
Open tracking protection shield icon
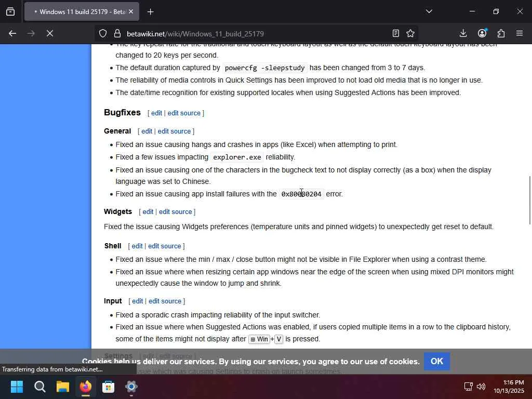[x=103, y=33]
